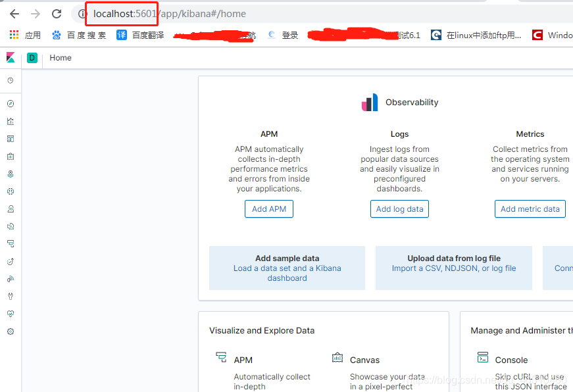The width and height of the screenshot is (573, 392).
Task: Open the Machine Learning sidebar icon
Action: (10, 191)
